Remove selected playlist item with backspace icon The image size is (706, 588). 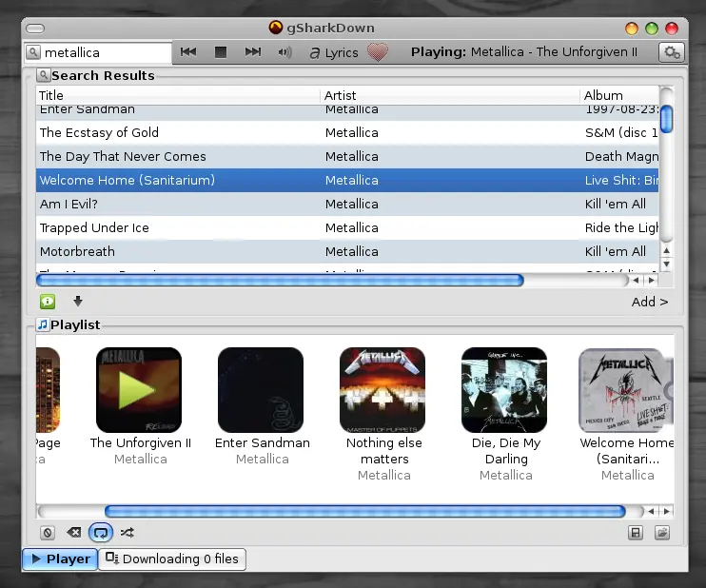(x=74, y=533)
